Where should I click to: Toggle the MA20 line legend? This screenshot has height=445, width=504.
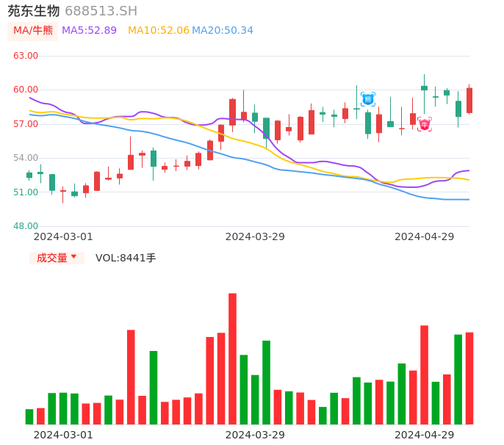coord(223,31)
